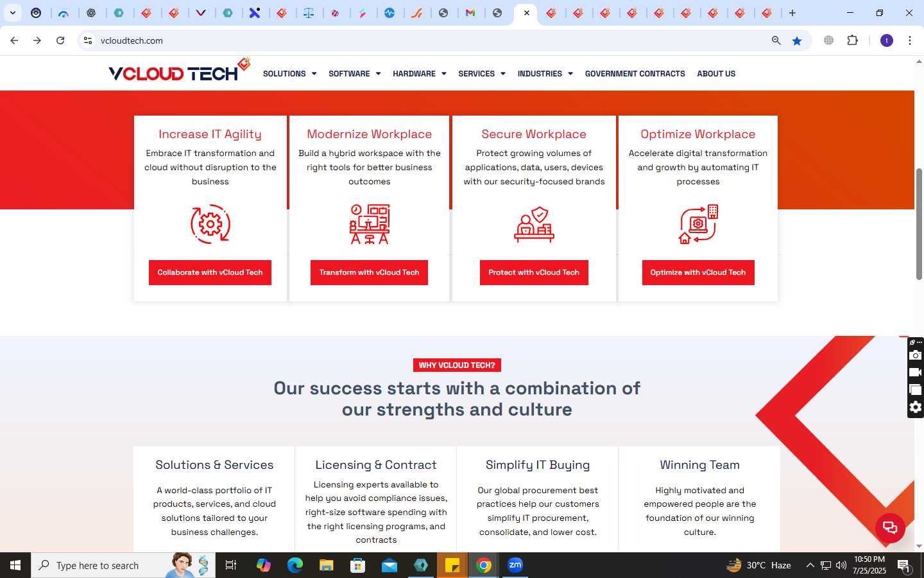Screen dimensions: 924x578
Task: Click the Increase IT Agility heading
Action: [210, 134]
